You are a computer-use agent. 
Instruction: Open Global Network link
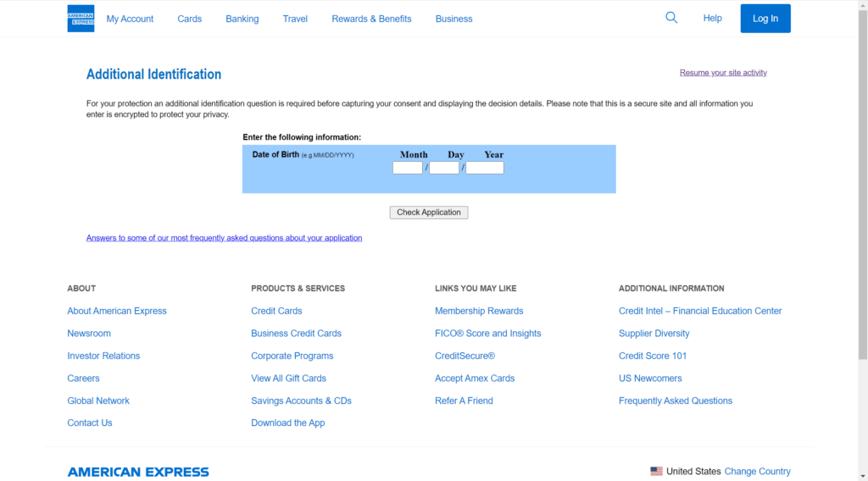98,401
